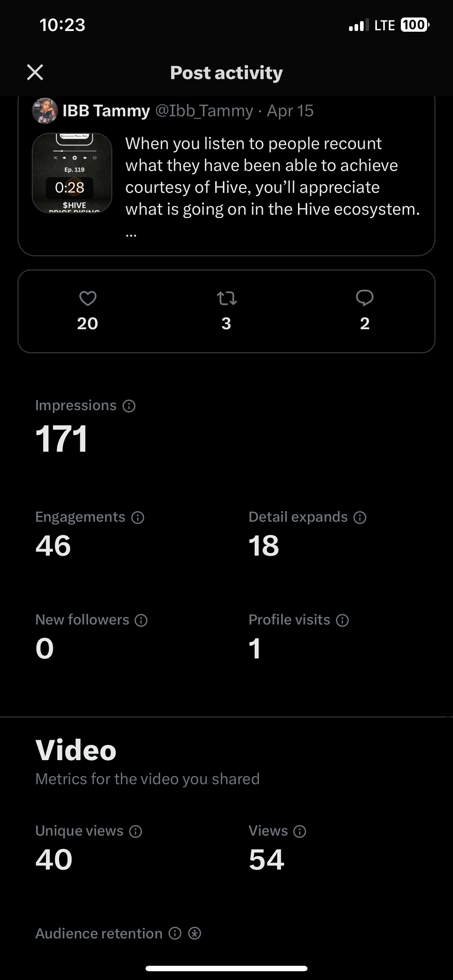The width and height of the screenshot is (453, 980).
Task: Tap IBB Tammy's profile avatar
Action: pyautogui.click(x=44, y=111)
